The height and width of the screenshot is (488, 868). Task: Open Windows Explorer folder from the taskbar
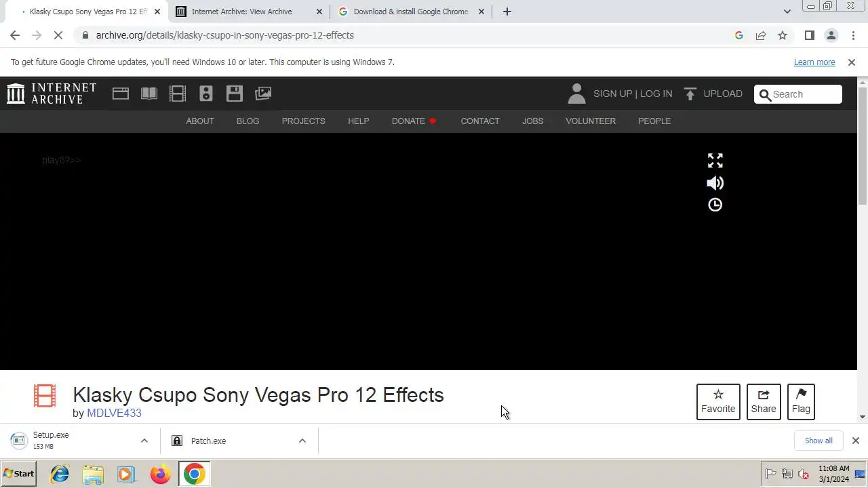93,474
